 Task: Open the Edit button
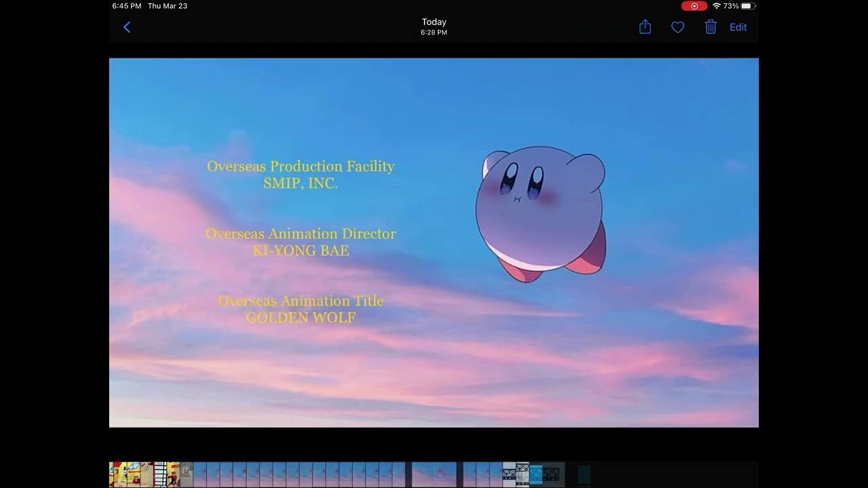(x=738, y=27)
